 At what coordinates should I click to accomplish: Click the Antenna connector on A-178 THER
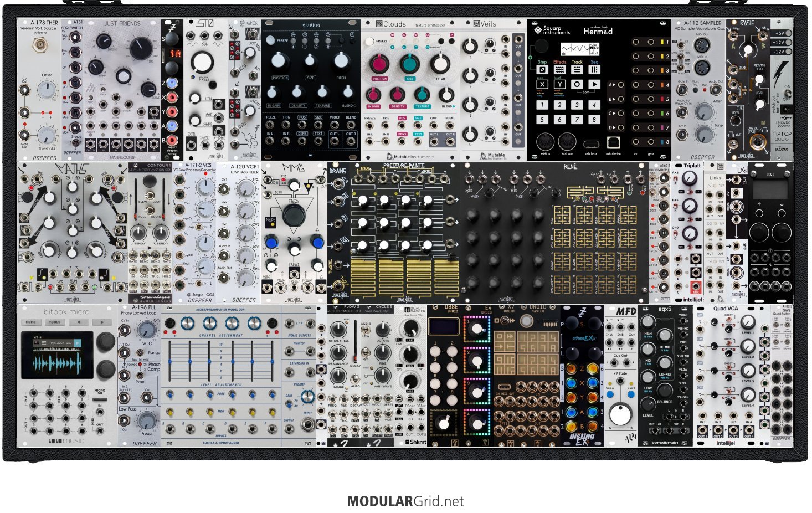pos(39,45)
